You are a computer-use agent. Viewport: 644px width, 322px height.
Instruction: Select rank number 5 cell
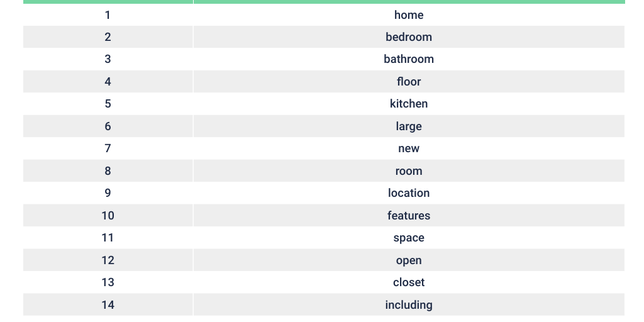[108, 104]
